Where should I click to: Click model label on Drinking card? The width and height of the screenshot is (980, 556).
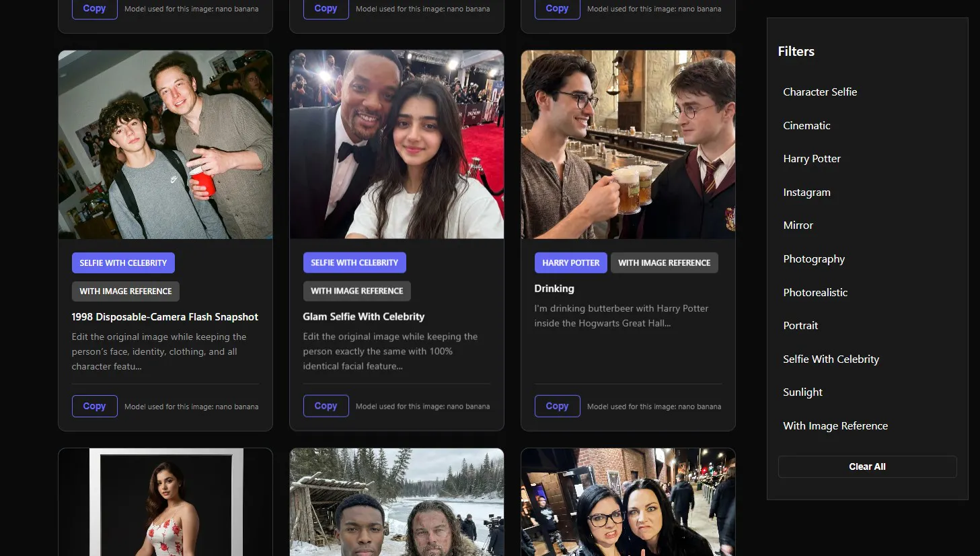(x=654, y=407)
